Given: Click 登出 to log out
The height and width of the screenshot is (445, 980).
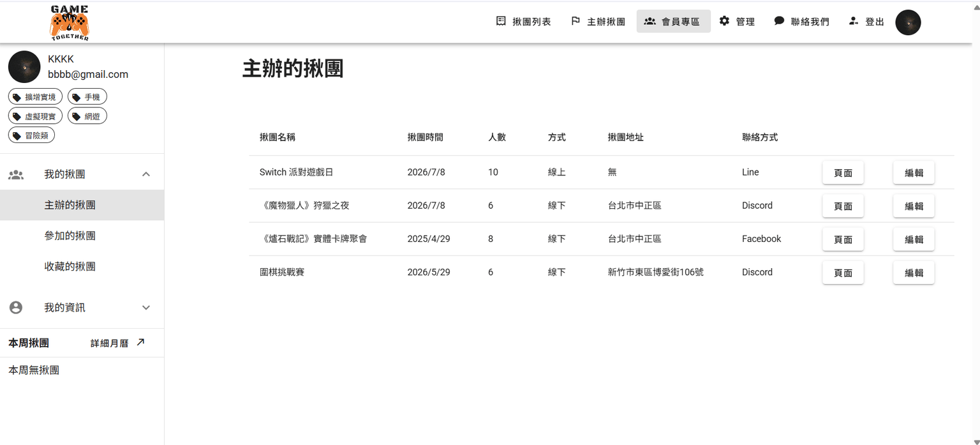Looking at the screenshot, I should pyautogui.click(x=866, y=21).
